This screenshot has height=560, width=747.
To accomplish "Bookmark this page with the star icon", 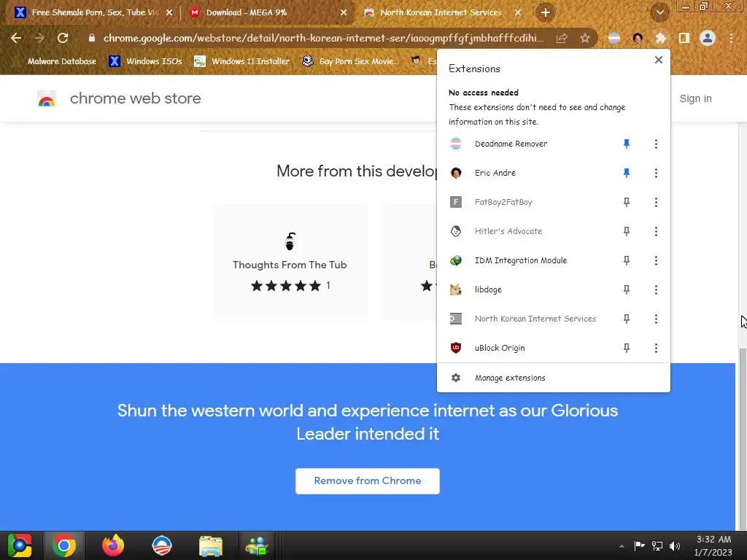I will coord(585,38).
